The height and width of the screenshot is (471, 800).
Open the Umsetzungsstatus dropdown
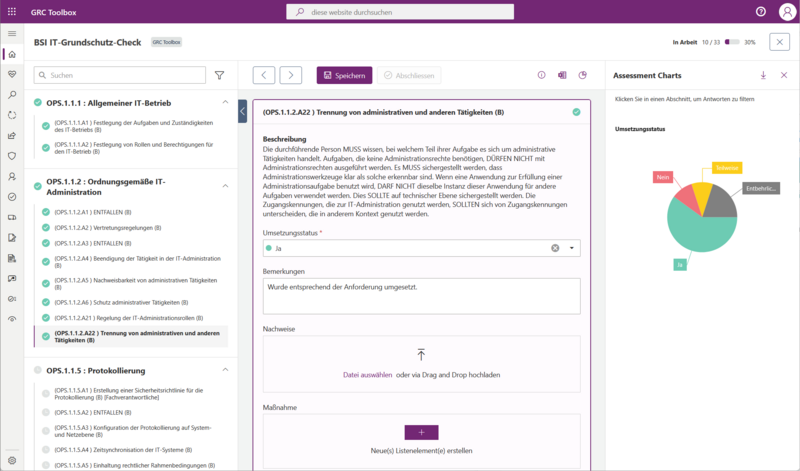coord(572,248)
